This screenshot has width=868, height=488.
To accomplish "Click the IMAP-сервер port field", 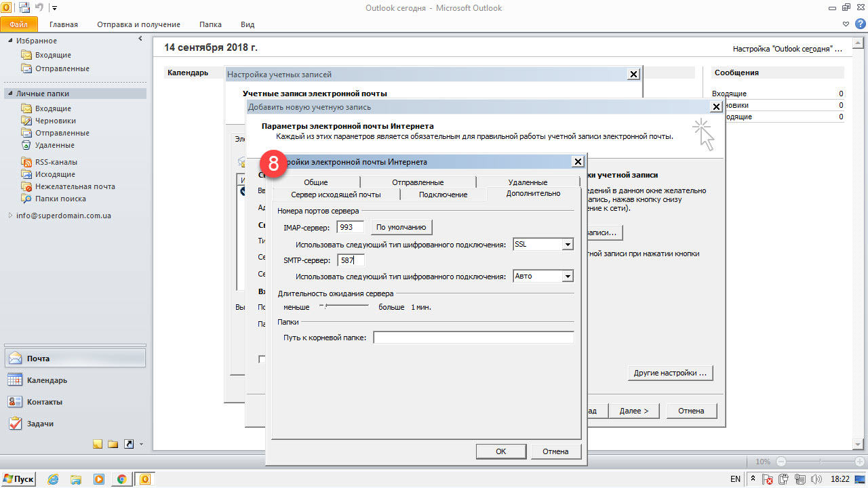I will [x=350, y=227].
